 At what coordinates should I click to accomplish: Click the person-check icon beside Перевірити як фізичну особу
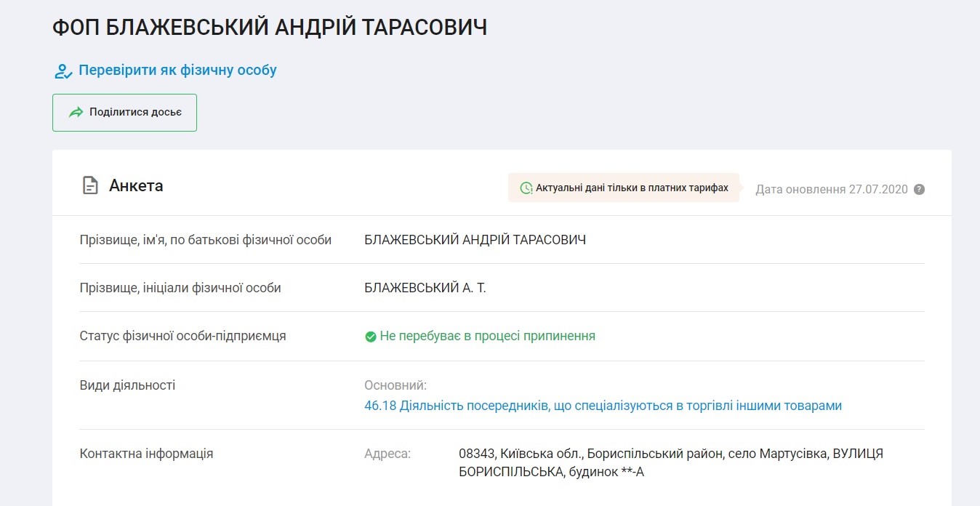(63, 71)
